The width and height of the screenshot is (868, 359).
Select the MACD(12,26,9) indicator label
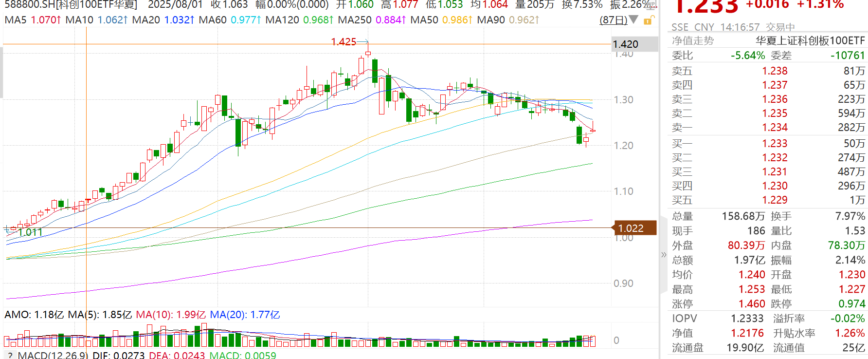[x=53, y=356]
